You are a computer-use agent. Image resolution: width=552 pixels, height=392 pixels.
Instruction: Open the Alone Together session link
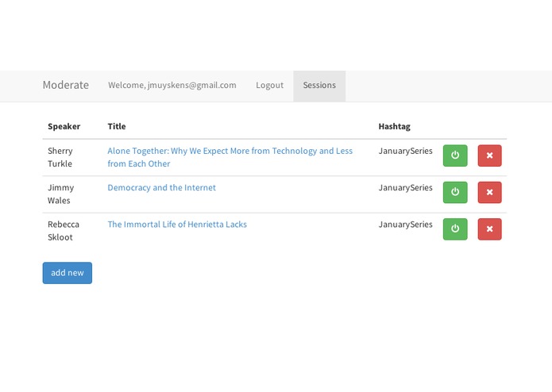click(230, 157)
